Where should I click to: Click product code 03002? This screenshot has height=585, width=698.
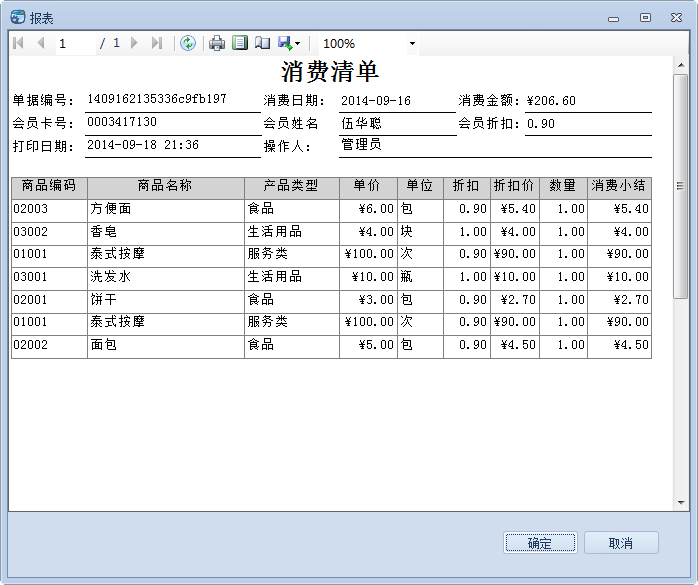click(30, 232)
